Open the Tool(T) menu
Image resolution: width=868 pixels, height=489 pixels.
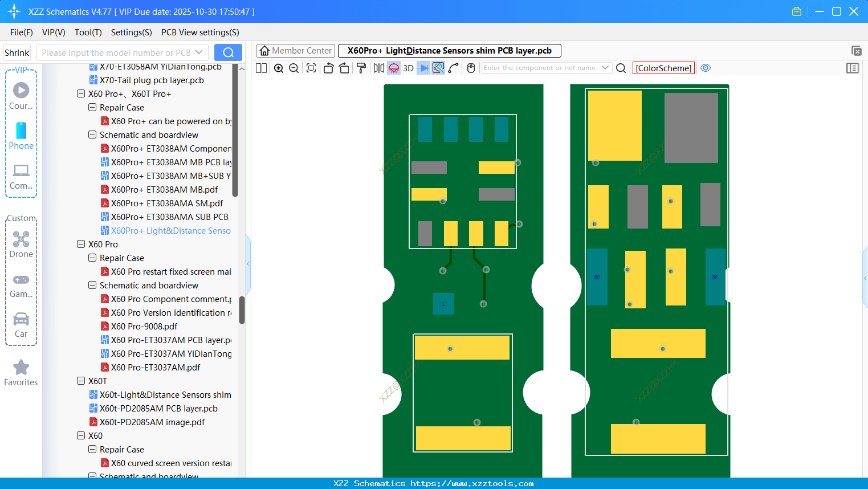(88, 32)
